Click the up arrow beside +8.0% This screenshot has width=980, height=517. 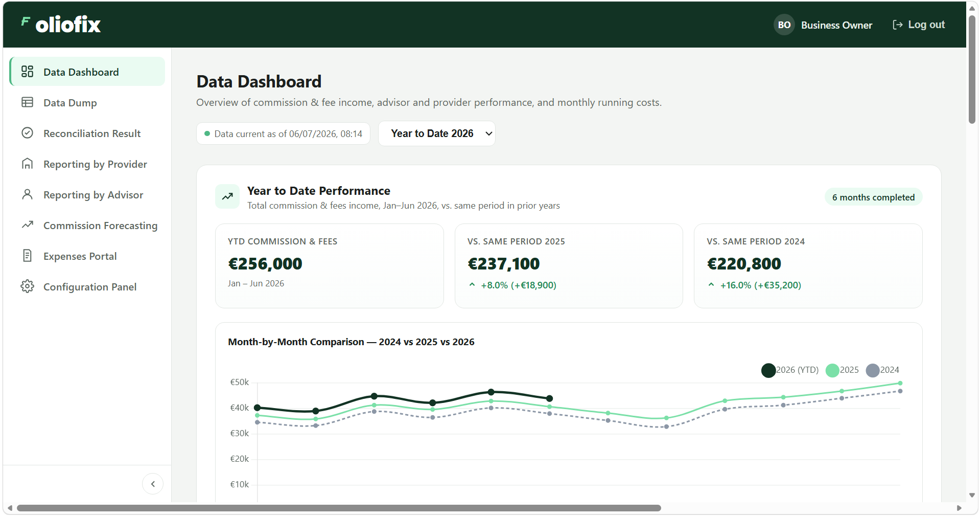472,285
